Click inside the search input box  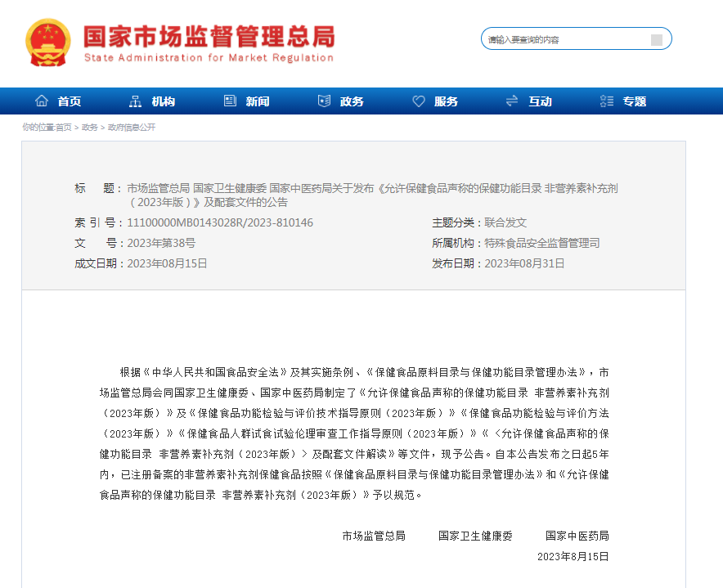click(564, 38)
